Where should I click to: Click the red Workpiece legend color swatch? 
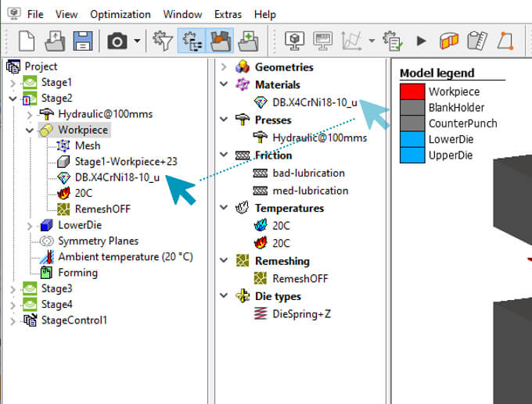click(411, 91)
